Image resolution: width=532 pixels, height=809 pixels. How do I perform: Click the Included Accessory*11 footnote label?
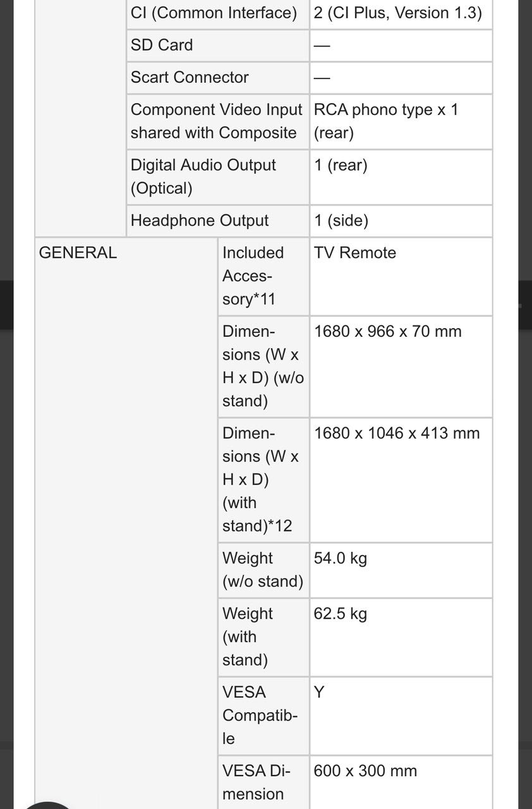click(x=253, y=276)
